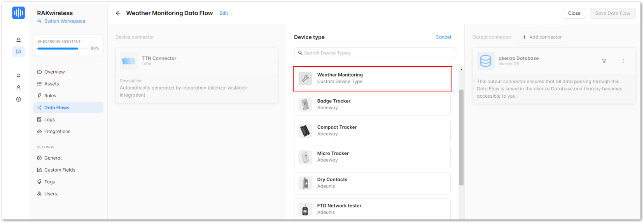Open the help question mark icon
The width and height of the screenshot is (644, 223).
click(x=18, y=99)
